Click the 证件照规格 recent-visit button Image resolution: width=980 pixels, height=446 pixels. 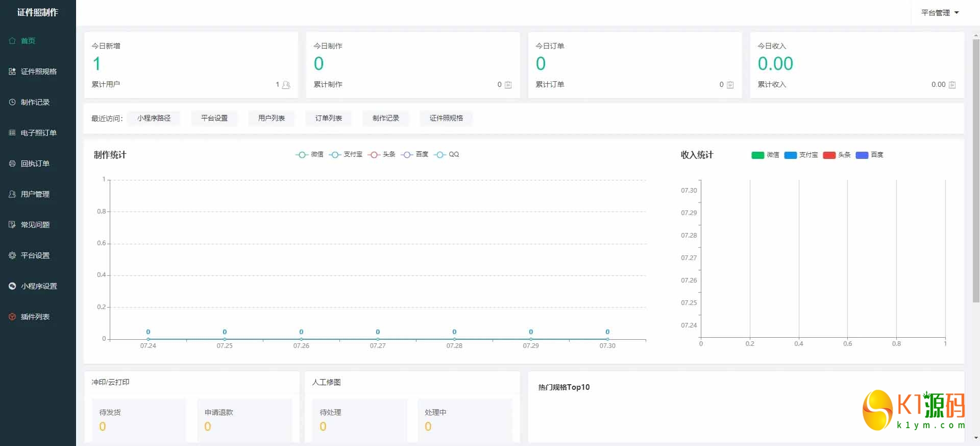pyautogui.click(x=446, y=118)
